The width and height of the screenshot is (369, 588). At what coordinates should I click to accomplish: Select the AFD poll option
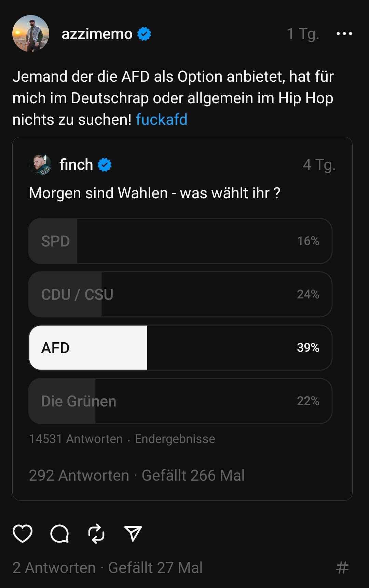pos(180,348)
